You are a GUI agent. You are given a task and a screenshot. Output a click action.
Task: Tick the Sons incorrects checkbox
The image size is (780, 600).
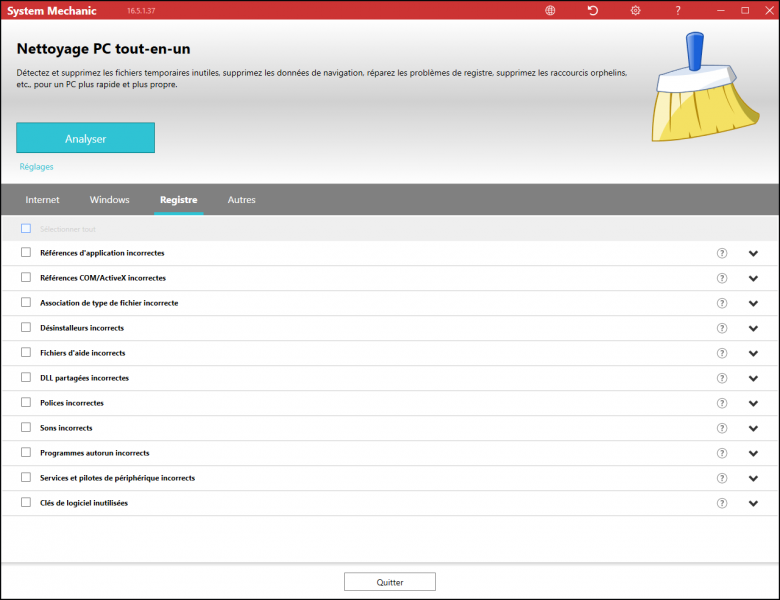click(x=26, y=428)
